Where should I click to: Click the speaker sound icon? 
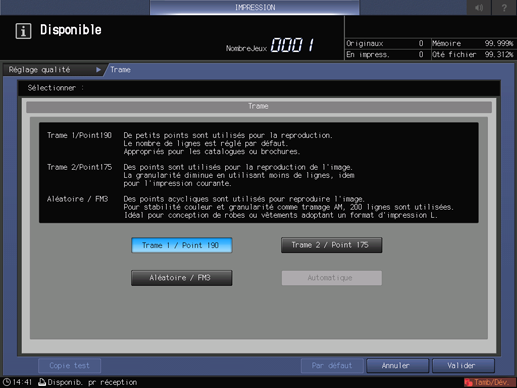click(x=479, y=7)
